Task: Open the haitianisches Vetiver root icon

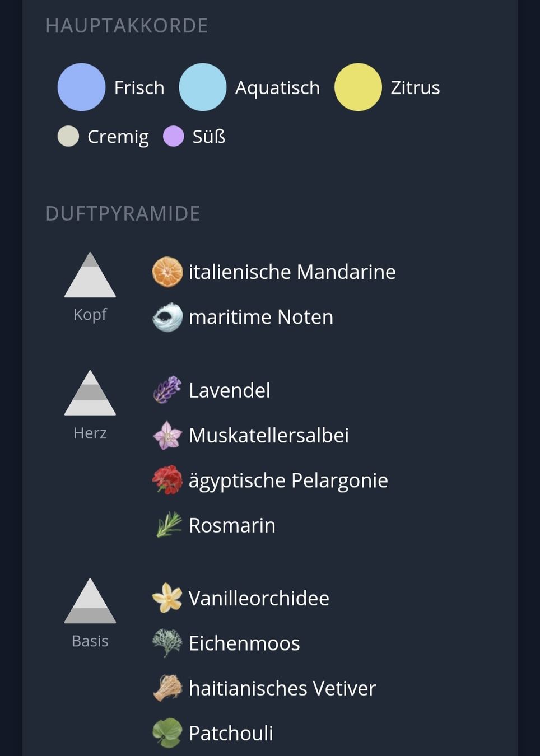Action: click(x=167, y=688)
